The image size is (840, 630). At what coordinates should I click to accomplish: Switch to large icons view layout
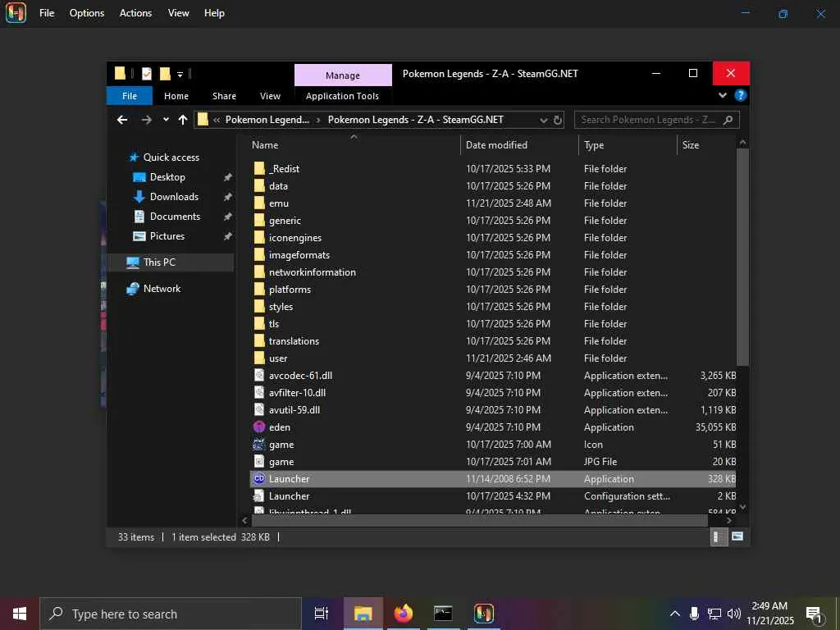coord(737,536)
